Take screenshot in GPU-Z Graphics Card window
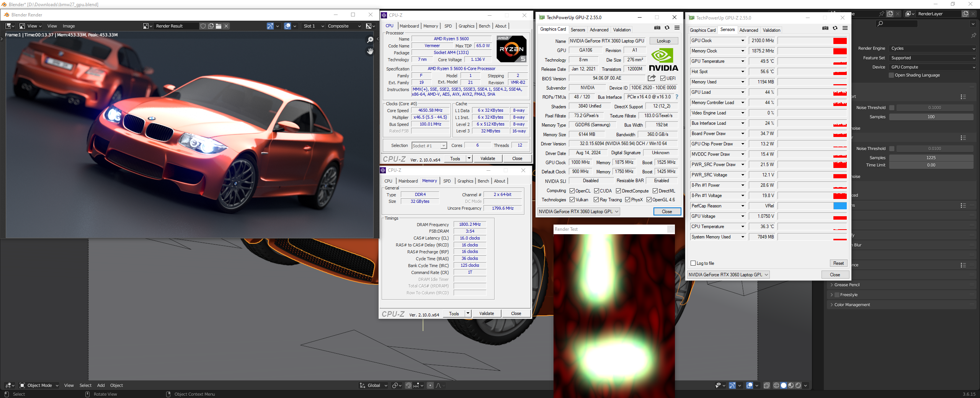980x398 pixels. (657, 28)
